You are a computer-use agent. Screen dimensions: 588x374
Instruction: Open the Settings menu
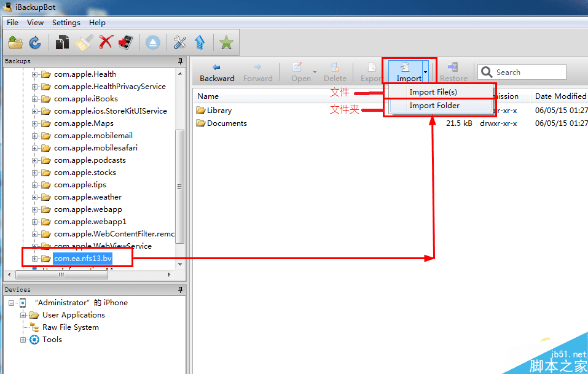pyautogui.click(x=66, y=23)
